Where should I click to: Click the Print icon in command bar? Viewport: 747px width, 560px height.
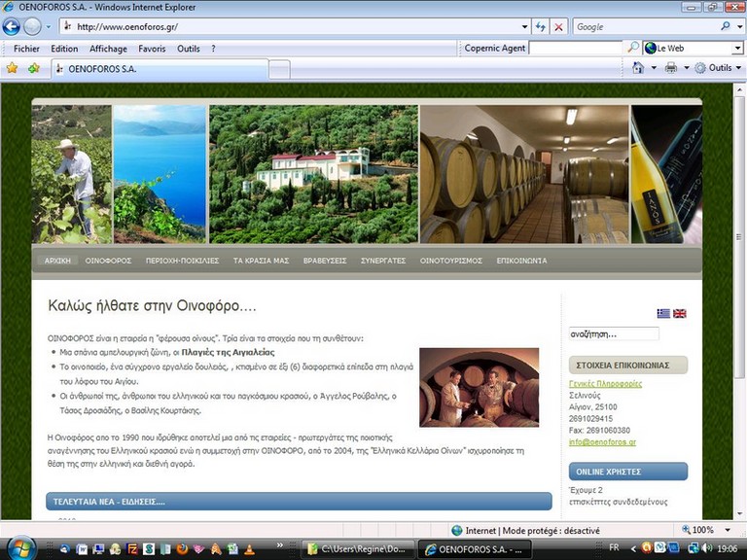[x=670, y=68]
